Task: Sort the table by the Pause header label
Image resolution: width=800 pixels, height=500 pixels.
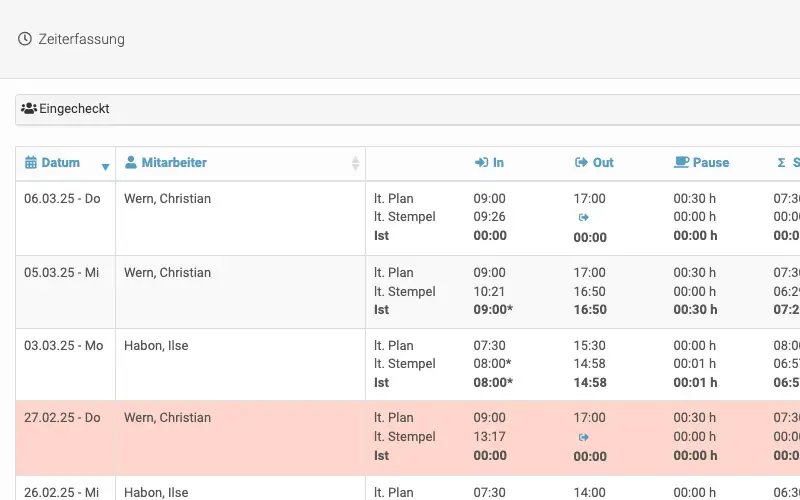Action: click(x=710, y=163)
